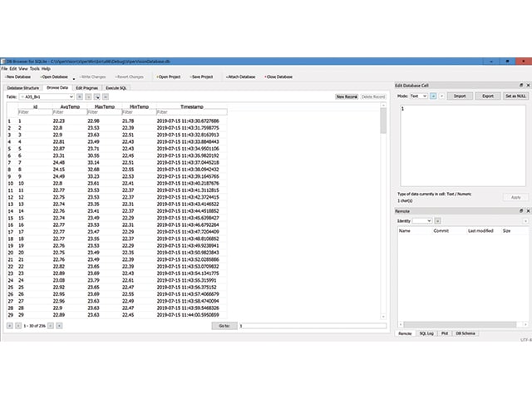Open the Mode dropdown in Edit Cell

418,96
